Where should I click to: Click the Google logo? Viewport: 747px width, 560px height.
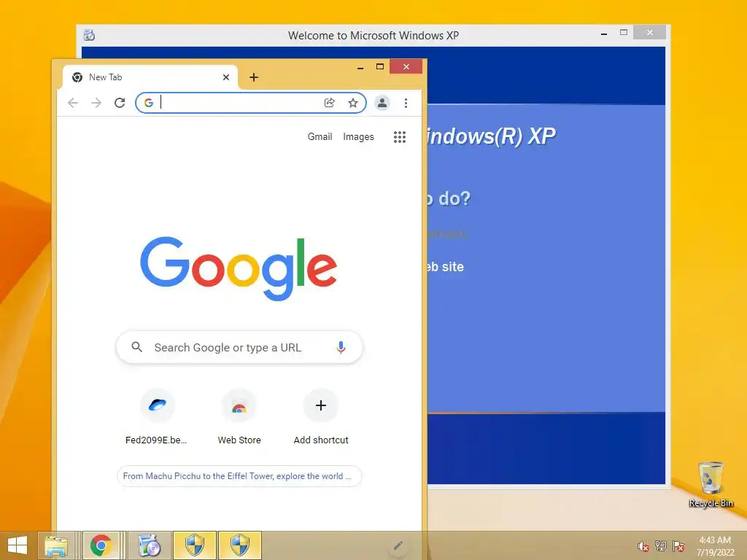pos(239,268)
